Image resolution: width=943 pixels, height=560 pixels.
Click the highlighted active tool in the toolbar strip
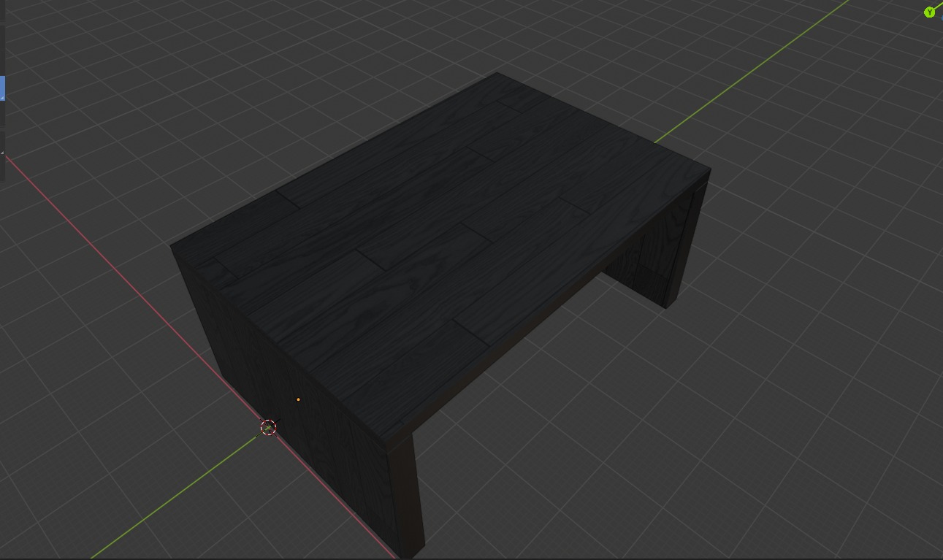pyautogui.click(x=2, y=88)
